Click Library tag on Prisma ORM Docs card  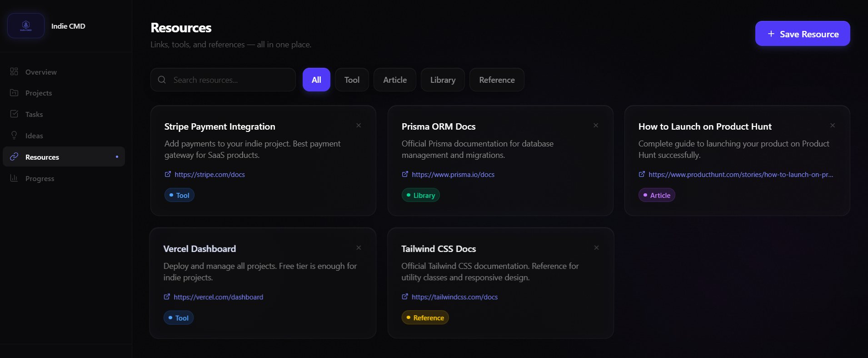(x=421, y=195)
